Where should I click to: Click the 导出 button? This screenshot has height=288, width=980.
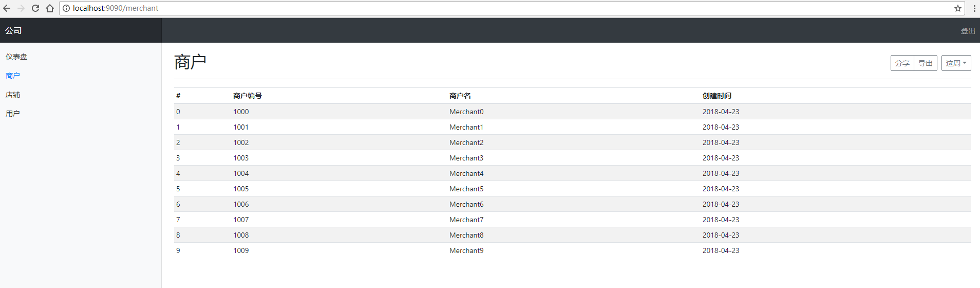[925, 63]
